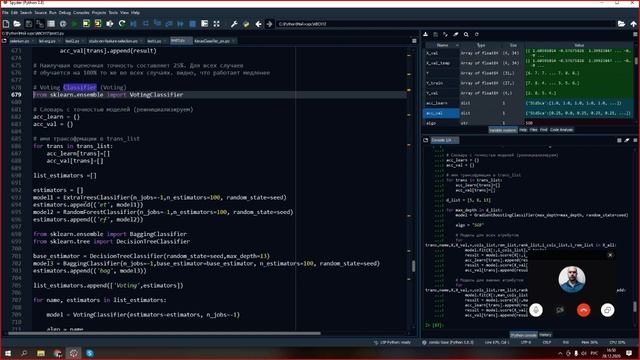Browse editor tabs with the left icon
Screen dimensions: 640x360
[4, 41]
